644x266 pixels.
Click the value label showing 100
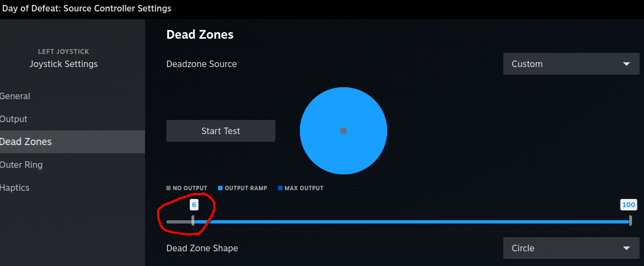tap(629, 204)
